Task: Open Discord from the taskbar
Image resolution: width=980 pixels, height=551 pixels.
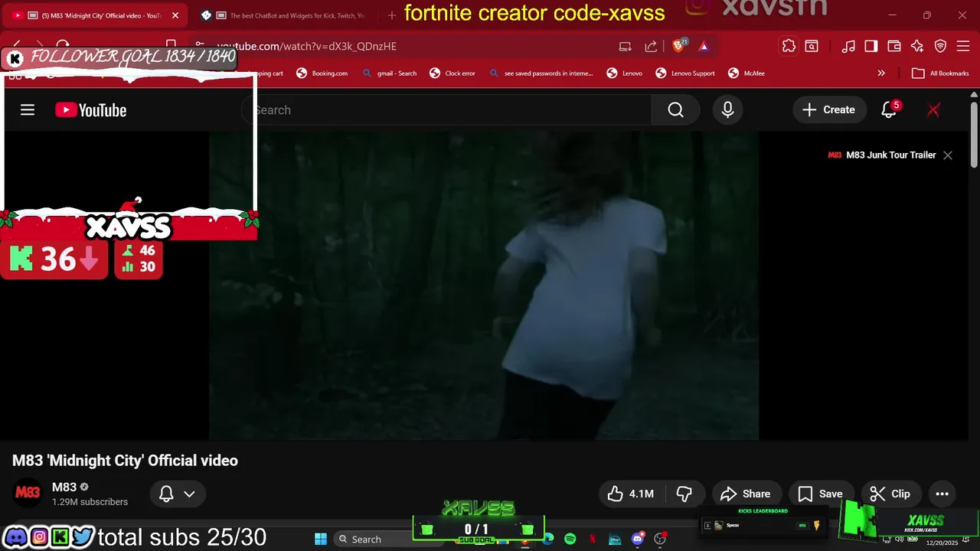Action: 637,539
